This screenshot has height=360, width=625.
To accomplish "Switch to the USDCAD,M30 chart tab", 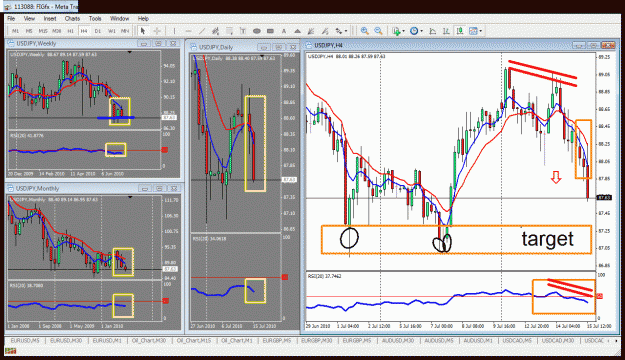I will pyautogui.click(x=558, y=340).
